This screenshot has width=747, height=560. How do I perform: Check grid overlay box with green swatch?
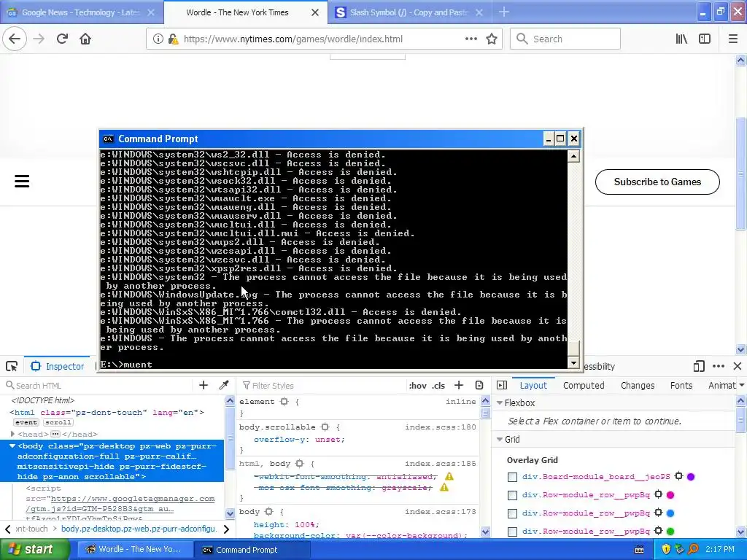(x=512, y=532)
